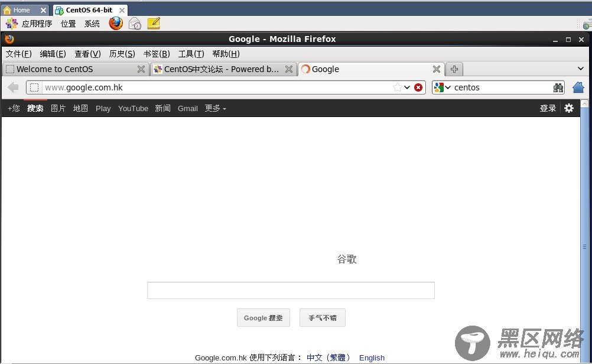Viewport: 592px width, 364px height.
Task: Click the scrollbar up arrow
Action: [584, 103]
